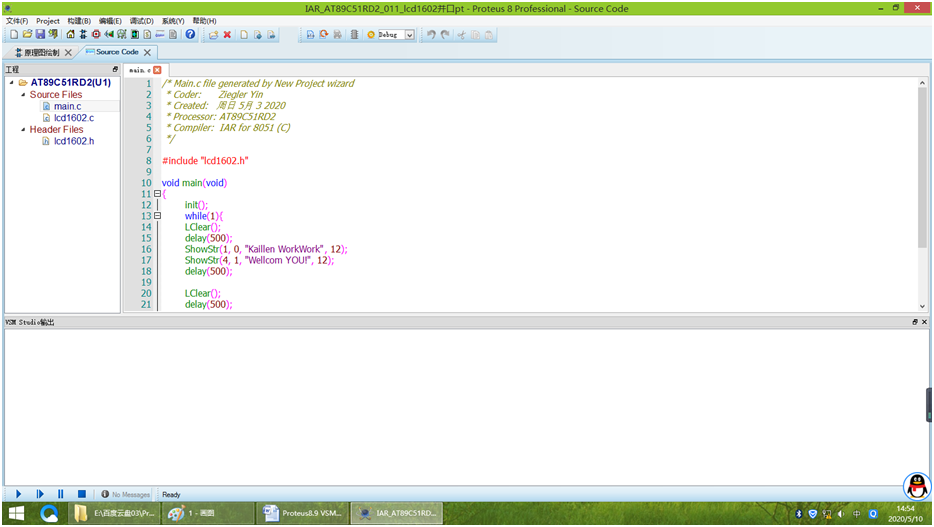
Task: Open the 调试(D) menu
Action: tap(142, 21)
